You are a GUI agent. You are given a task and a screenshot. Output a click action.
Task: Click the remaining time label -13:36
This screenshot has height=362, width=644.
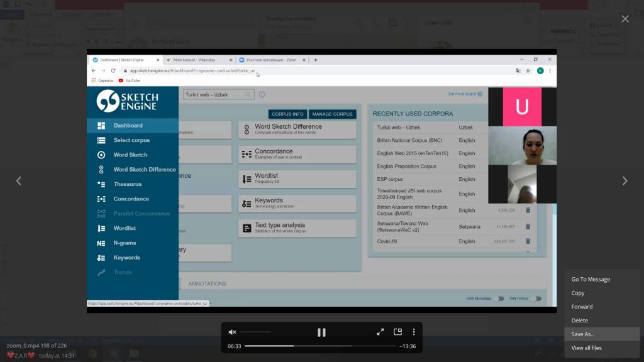[406, 346]
